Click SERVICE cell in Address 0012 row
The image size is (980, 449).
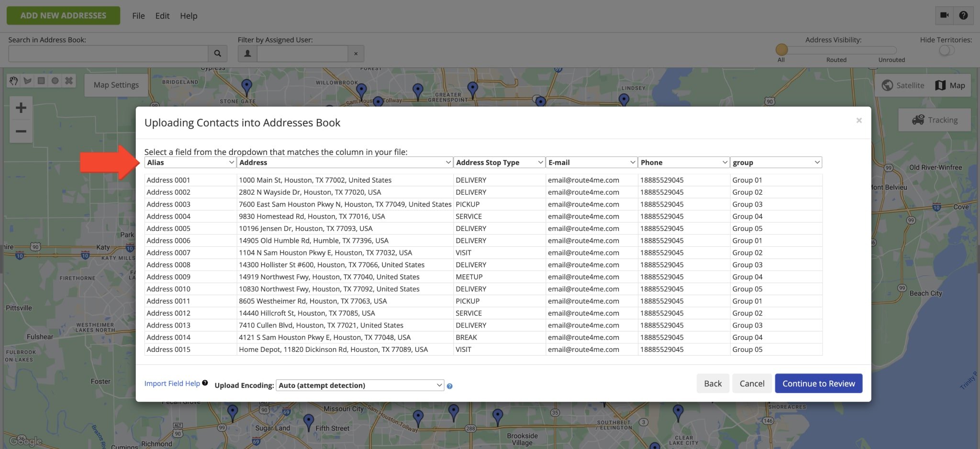[x=499, y=313]
